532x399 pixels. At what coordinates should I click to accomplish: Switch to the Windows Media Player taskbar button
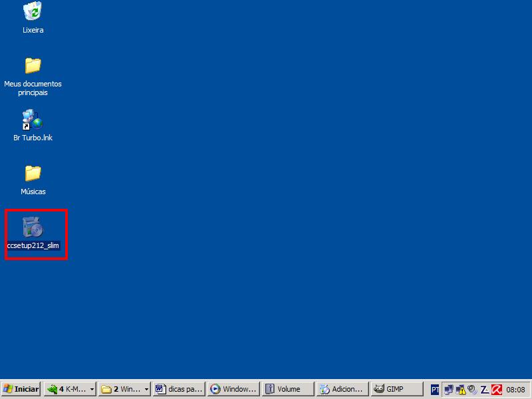tap(233, 389)
